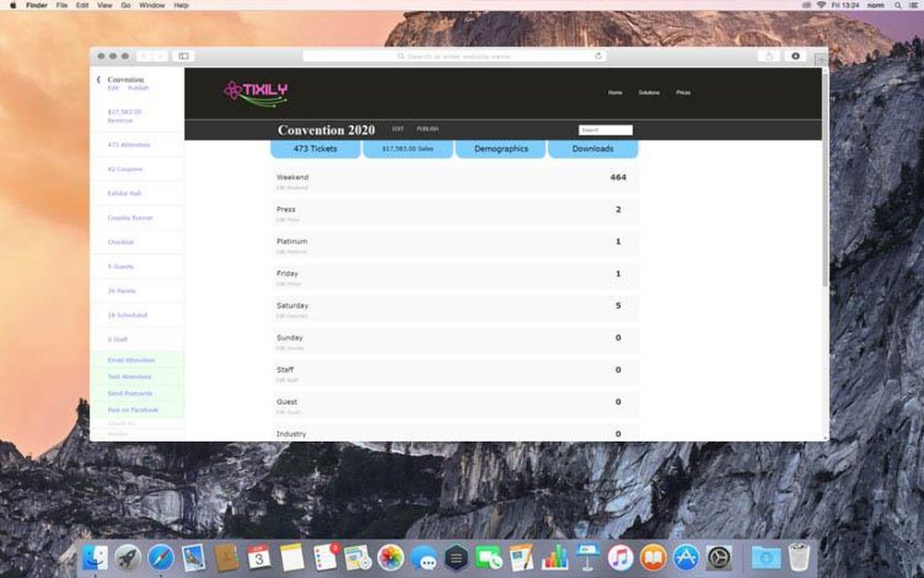
Task: Click the page Search field
Action: pos(605,129)
